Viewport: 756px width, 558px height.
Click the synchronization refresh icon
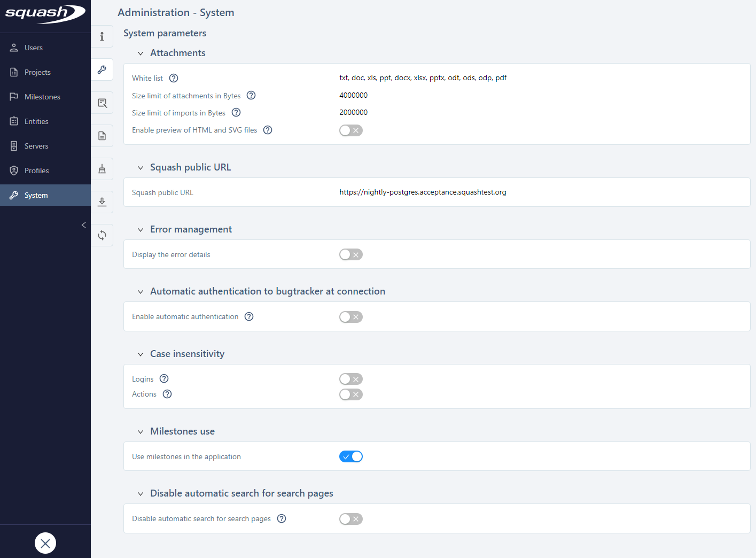click(x=102, y=235)
